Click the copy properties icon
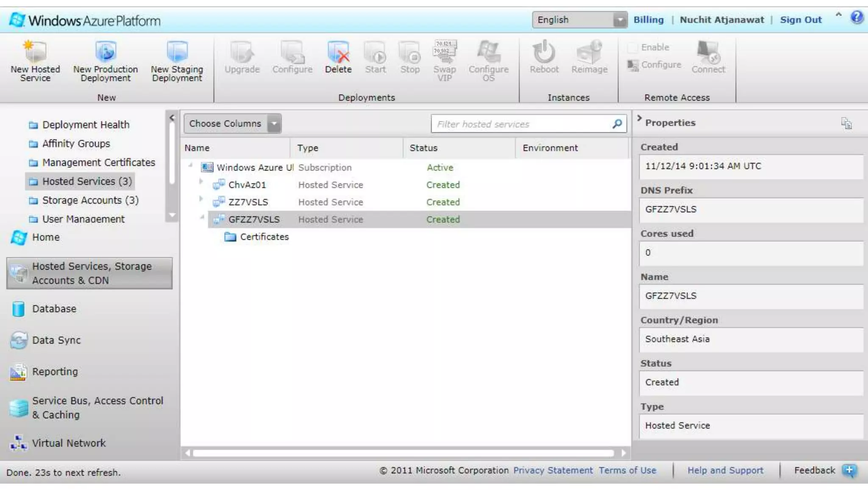Viewport: 868px width, 490px height. (x=846, y=123)
